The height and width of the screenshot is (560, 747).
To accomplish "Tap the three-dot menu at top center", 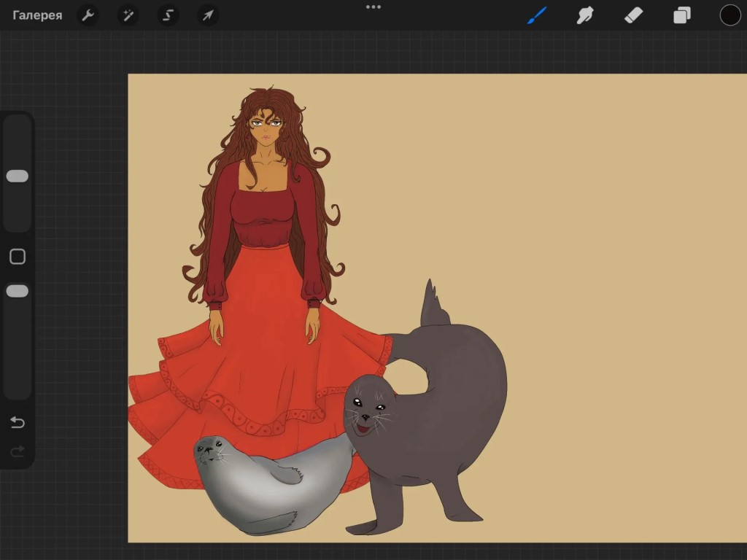I will tap(373, 7).
